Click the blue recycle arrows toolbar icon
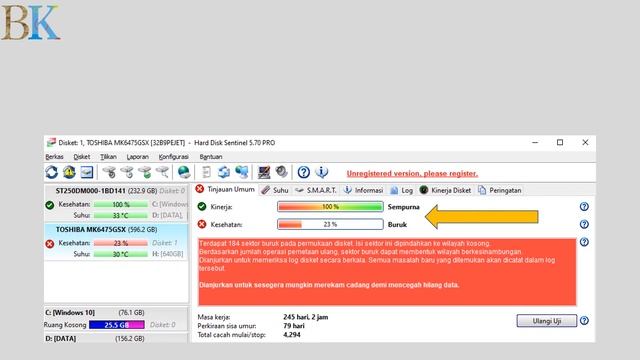Screen dimensions: 640x360 coord(224,172)
